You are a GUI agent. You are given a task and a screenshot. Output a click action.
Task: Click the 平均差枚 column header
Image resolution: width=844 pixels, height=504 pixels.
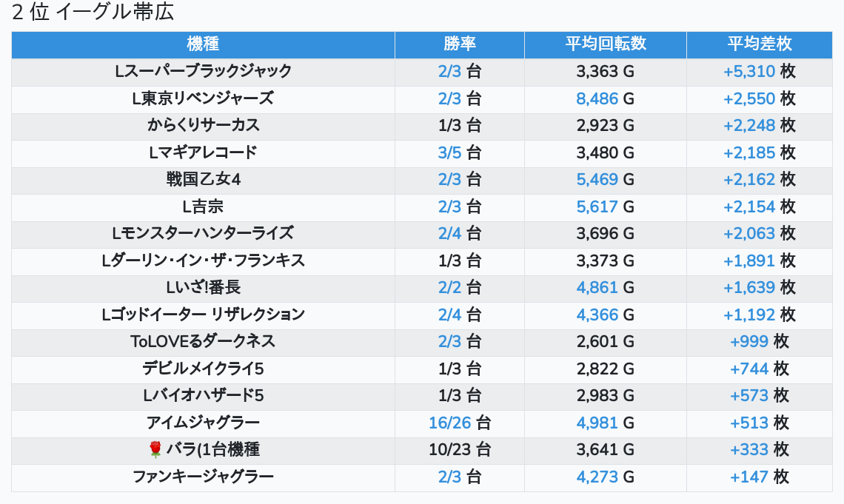760,44
